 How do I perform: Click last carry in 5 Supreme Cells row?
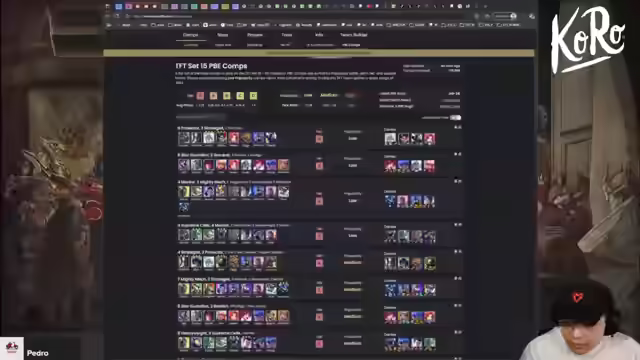[x=429, y=236]
